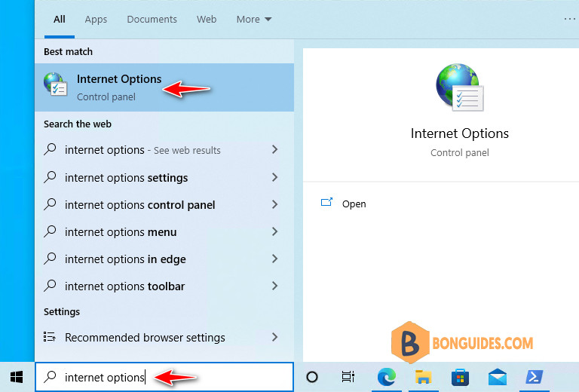Viewport: 579px width, 392px height.
Task: Open the Mail app from the taskbar
Action: 497,377
